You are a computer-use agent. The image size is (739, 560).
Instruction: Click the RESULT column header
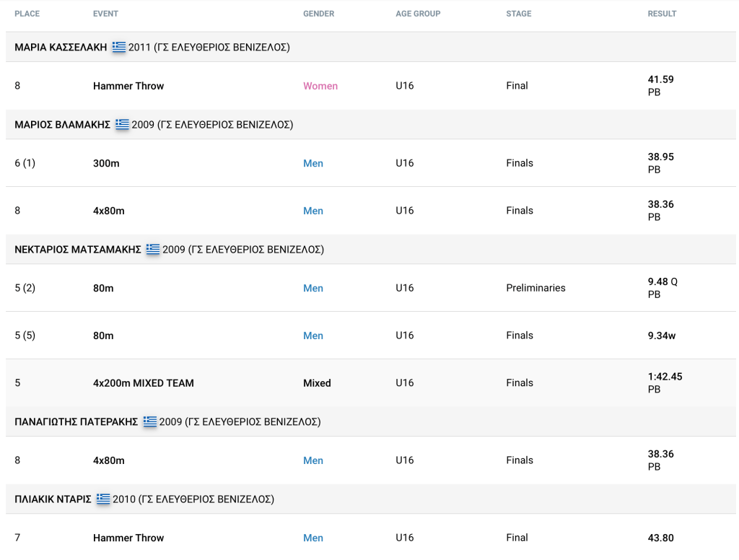(x=662, y=14)
